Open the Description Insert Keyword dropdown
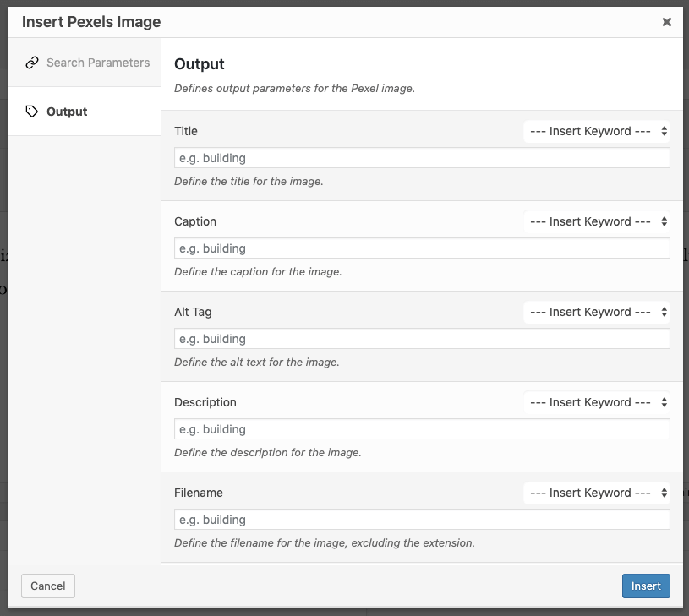689x616 pixels. point(597,402)
